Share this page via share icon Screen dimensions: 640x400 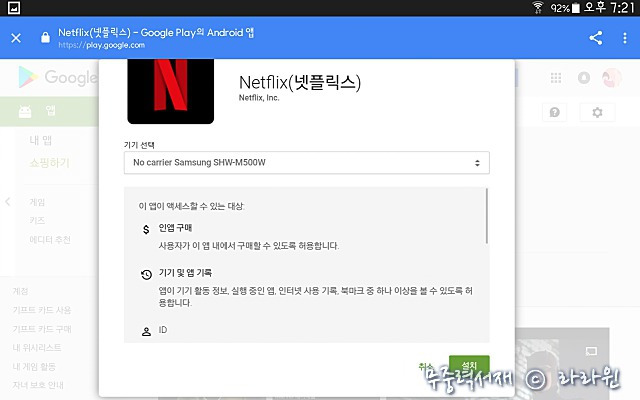click(596, 38)
